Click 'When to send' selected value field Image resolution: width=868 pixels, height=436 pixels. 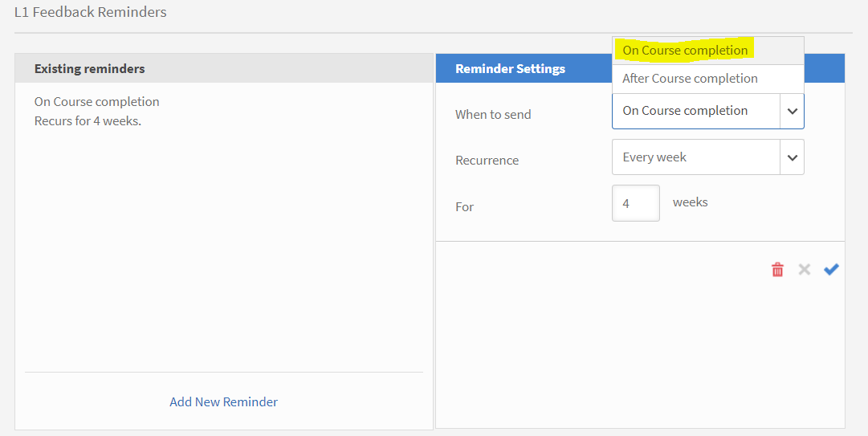(695, 112)
